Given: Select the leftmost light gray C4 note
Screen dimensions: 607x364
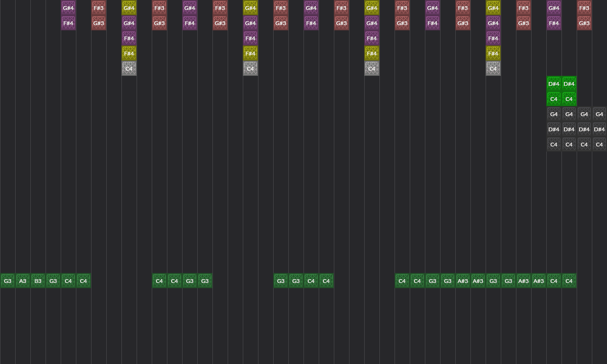Looking at the screenshot, I should coord(129,69).
